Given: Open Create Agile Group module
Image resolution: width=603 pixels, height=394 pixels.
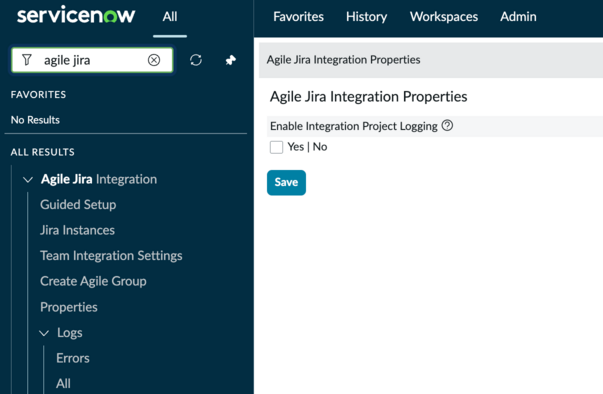Looking at the screenshot, I should 93,281.
